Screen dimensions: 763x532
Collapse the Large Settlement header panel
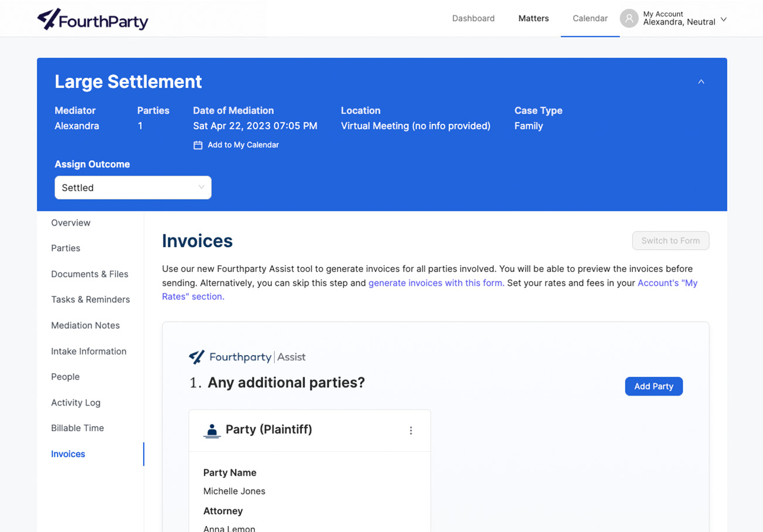point(701,82)
